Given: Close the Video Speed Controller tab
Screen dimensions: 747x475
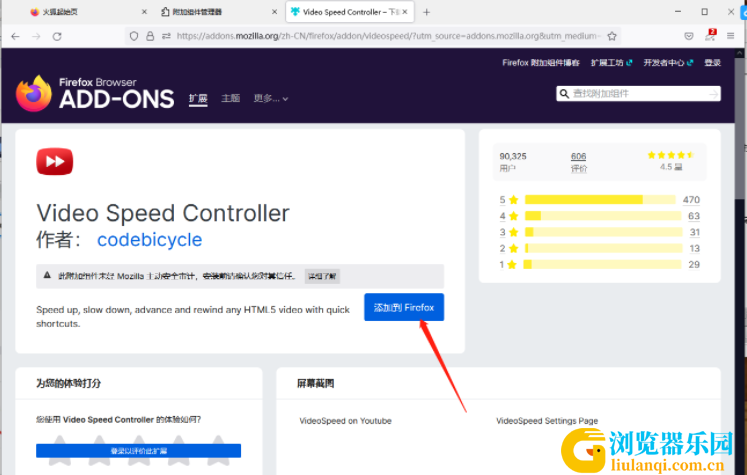Looking at the screenshot, I should point(405,12).
